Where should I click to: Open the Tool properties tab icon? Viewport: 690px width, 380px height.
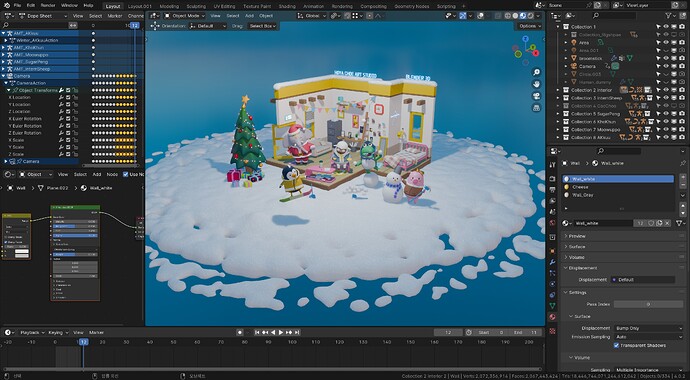click(553, 164)
